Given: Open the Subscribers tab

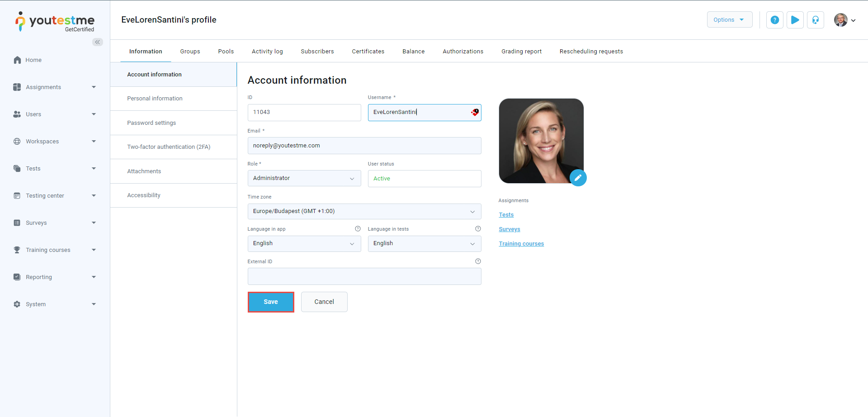Looking at the screenshot, I should point(317,51).
